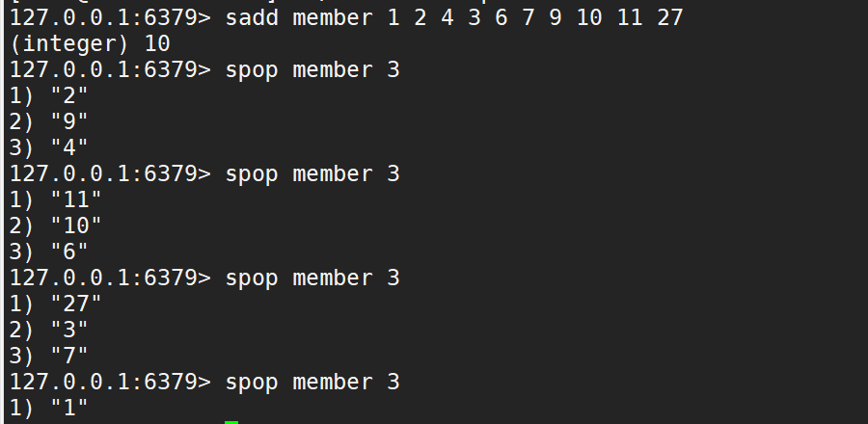Click the result line showing "7"
The height and width of the screenshot is (424, 868).
pos(49,356)
